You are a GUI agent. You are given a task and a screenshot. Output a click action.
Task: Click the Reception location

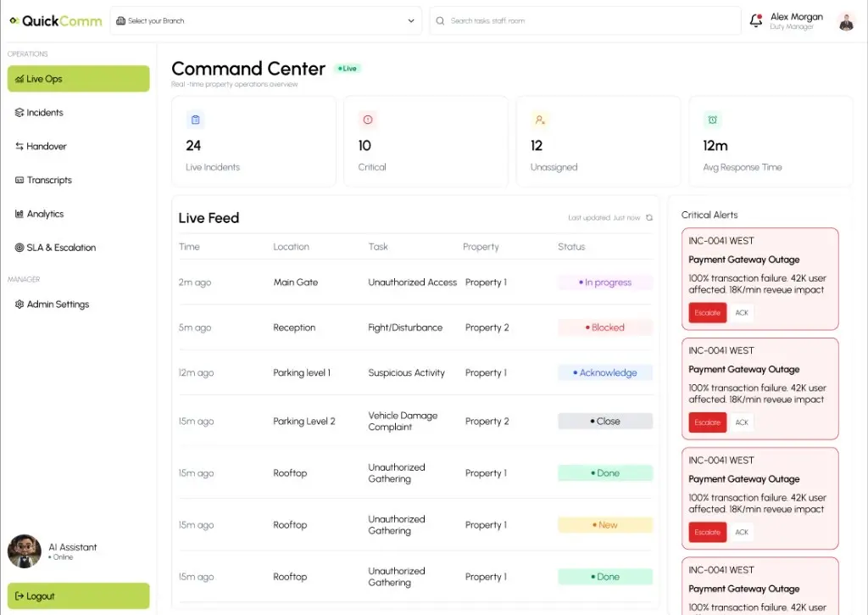pyautogui.click(x=294, y=327)
